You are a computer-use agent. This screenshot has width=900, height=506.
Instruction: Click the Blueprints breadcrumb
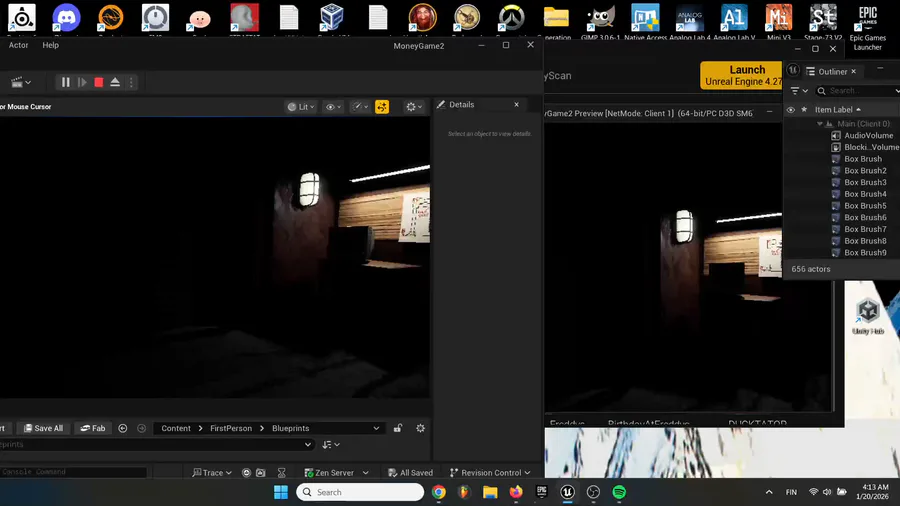click(290, 428)
